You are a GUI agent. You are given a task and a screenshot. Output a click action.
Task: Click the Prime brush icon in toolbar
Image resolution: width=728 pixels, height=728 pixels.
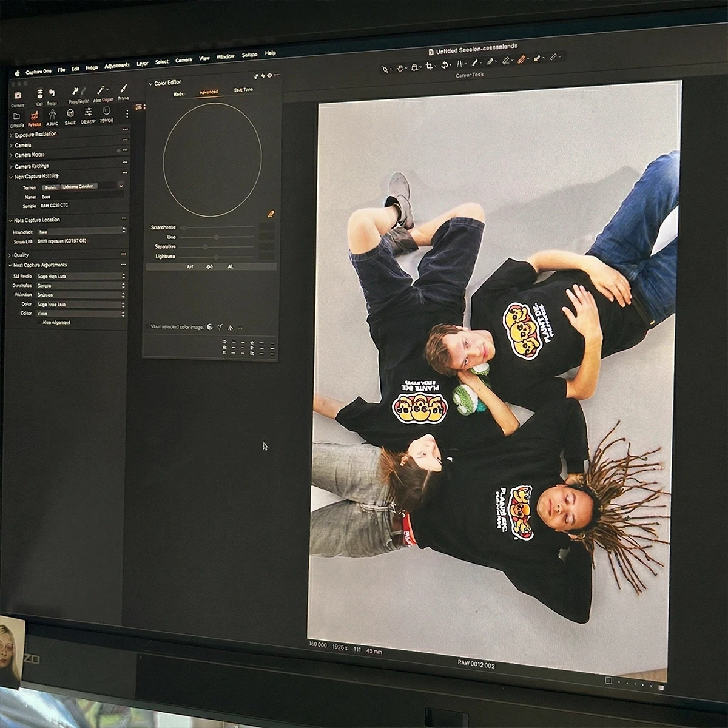[124, 90]
